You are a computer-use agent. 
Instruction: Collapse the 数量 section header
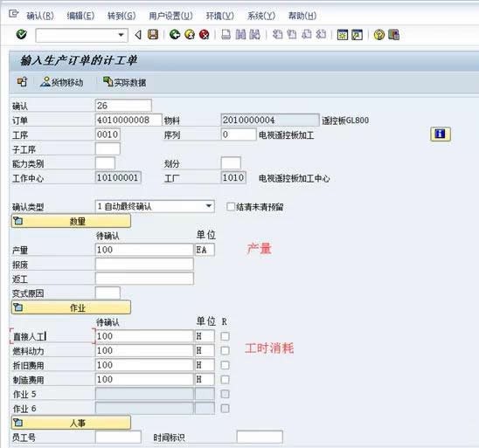tap(71, 221)
